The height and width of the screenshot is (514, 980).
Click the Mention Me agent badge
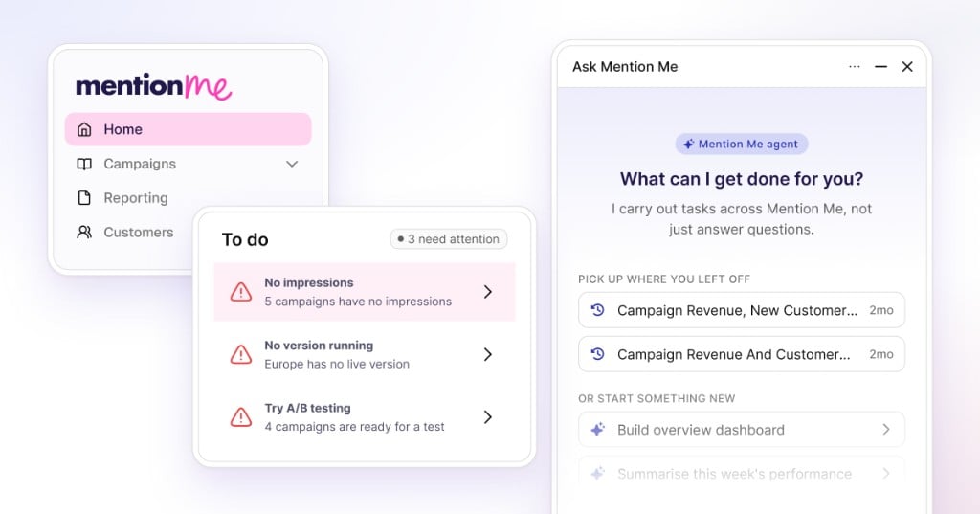[x=742, y=144]
